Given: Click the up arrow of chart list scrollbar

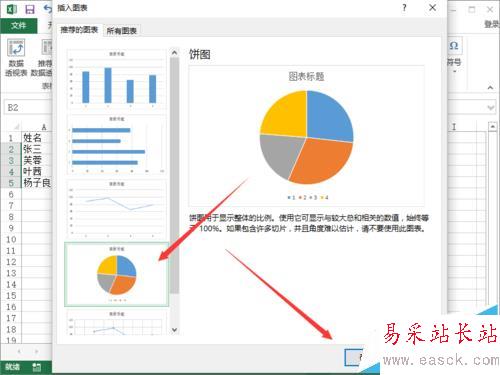Looking at the screenshot, I should 174,53.
